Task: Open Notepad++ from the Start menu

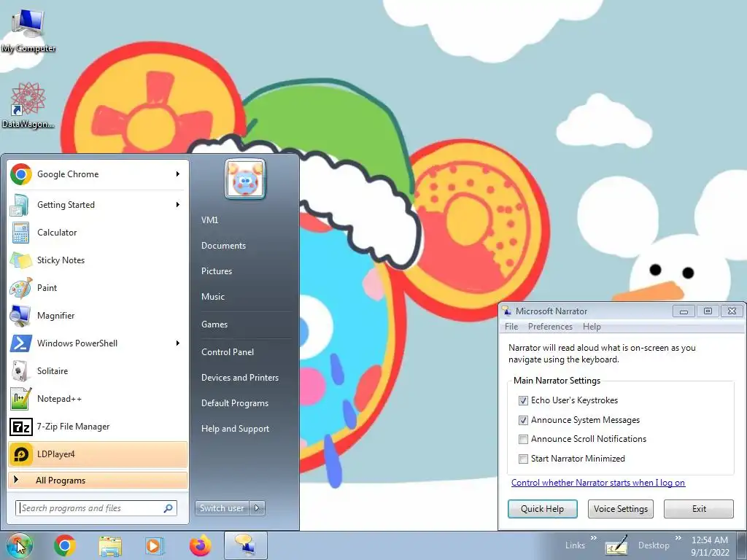Action: coord(98,399)
